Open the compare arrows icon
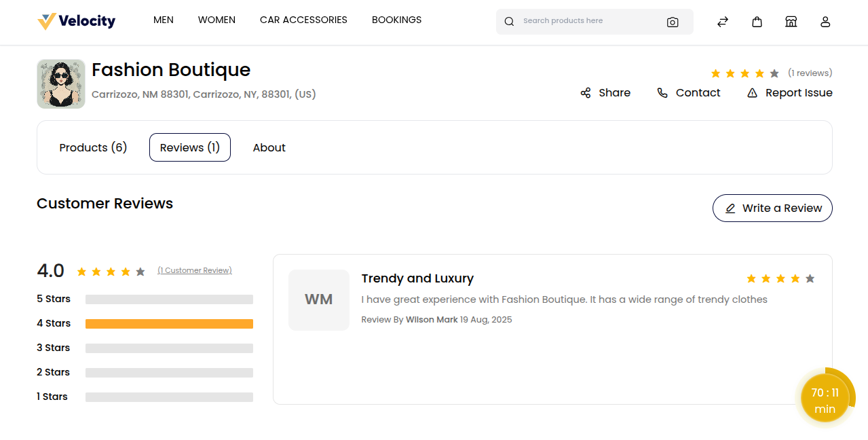The image size is (868, 440). coord(723,22)
